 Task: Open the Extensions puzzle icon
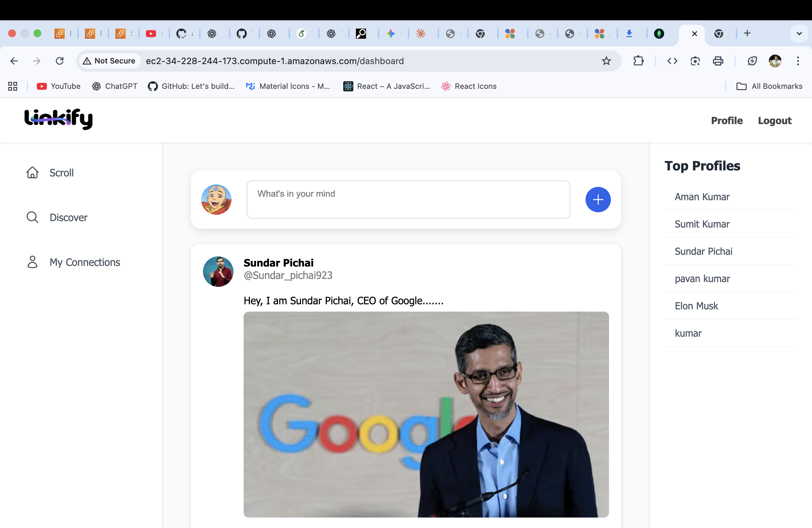coord(638,61)
